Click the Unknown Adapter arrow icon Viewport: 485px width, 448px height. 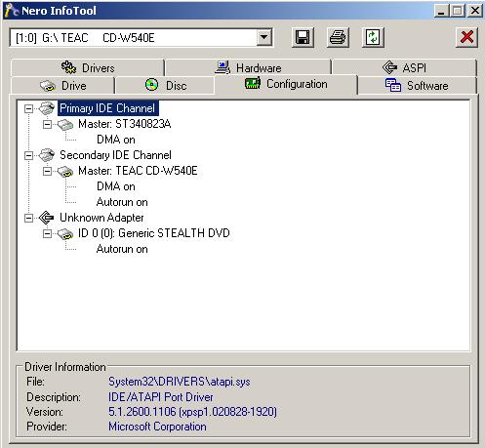46,218
